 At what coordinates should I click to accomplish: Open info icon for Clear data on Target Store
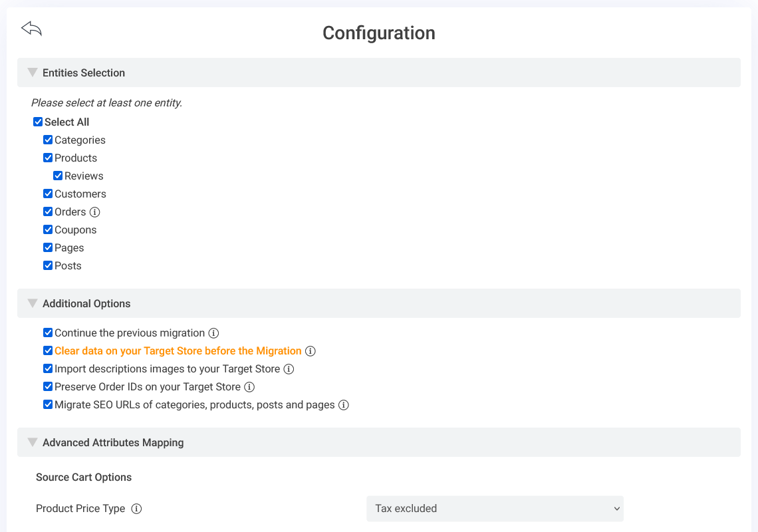tap(311, 351)
